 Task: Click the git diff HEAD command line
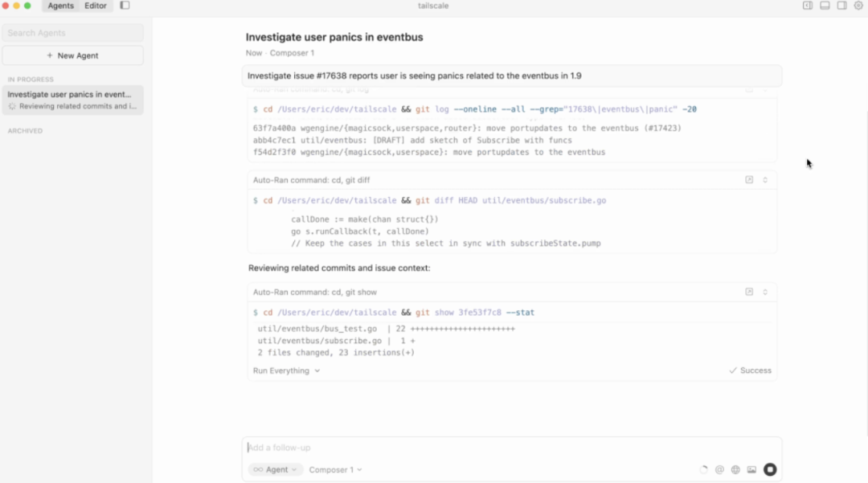click(429, 201)
